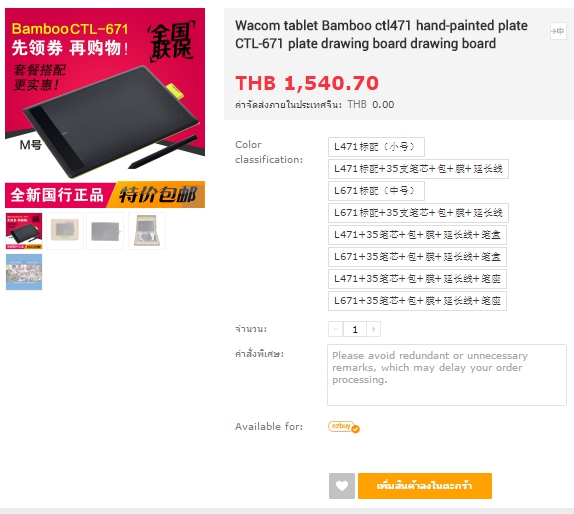The width and height of the screenshot is (574, 514).
Task: Choose L671+35笔芯 option ending in 笔盒
Action: [x=417, y=257]
